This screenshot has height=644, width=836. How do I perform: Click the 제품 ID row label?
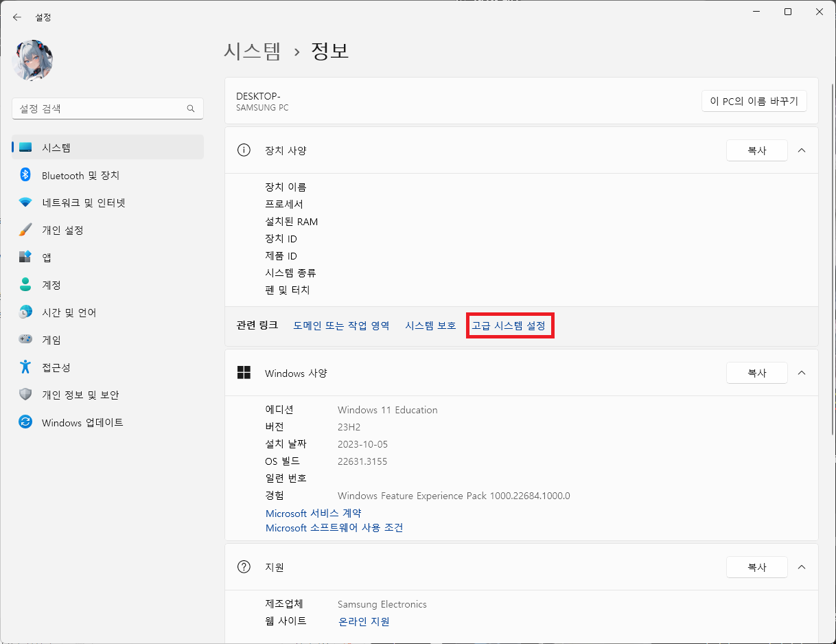(x=281, y=256)
